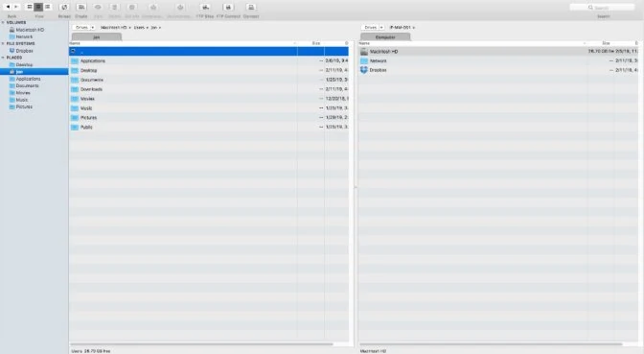
Task: Click the eye preview toolbar icon
Action: pos(98,8)
